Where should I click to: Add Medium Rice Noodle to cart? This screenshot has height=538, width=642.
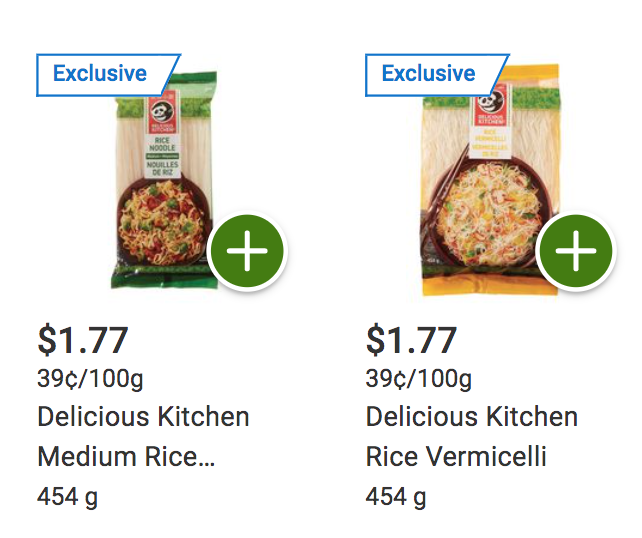click(x=247, y=251)
